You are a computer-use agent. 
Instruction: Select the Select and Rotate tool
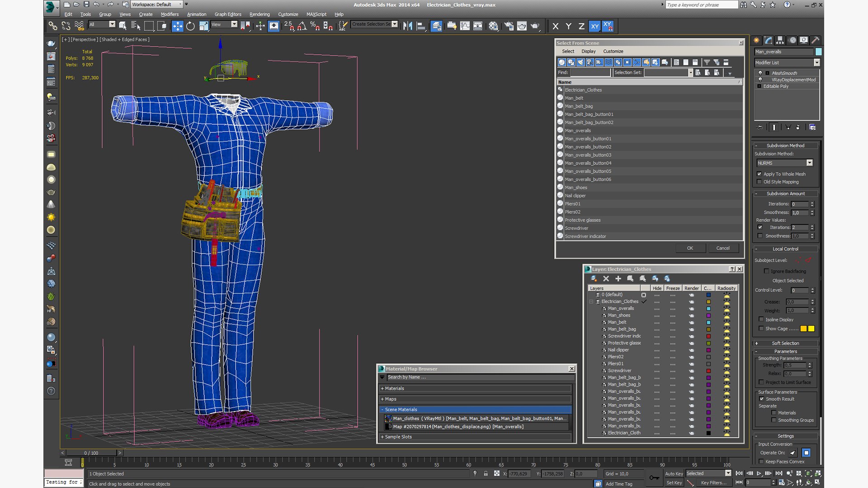click(x=190, y=26)
